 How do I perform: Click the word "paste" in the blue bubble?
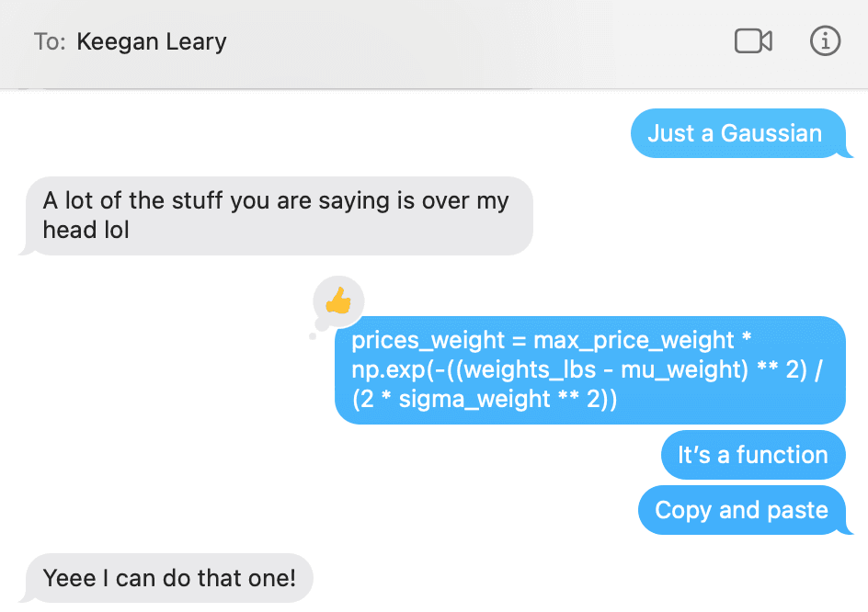pos(797,511)
